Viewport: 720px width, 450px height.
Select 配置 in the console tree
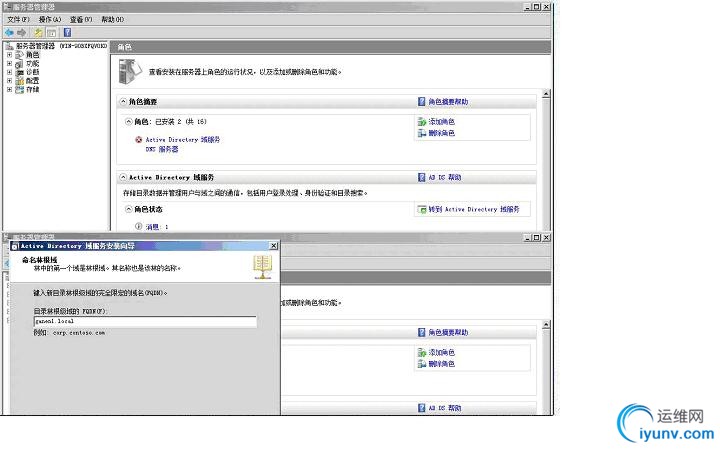(x=33, y=81)
